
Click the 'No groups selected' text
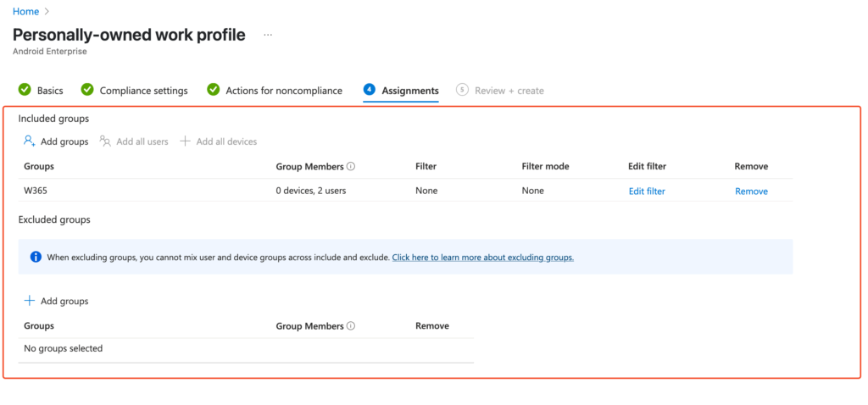(x=63, y=348)
